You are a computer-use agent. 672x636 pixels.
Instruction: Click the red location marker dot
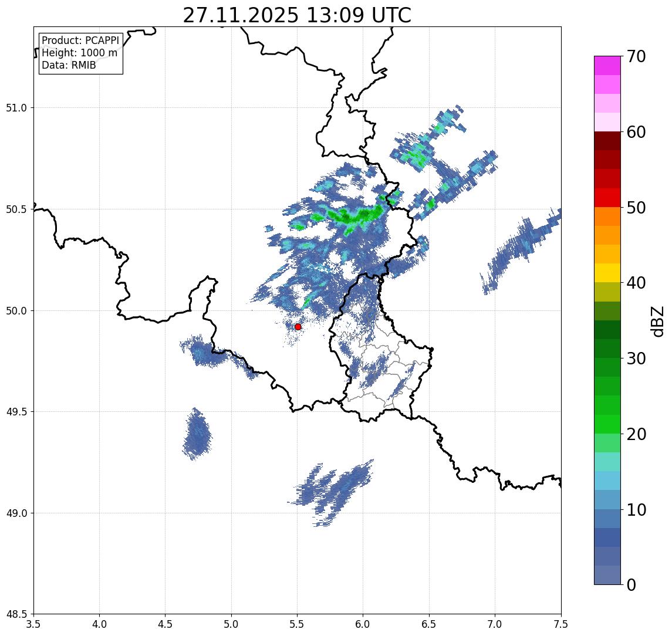[x=298, y=327]
